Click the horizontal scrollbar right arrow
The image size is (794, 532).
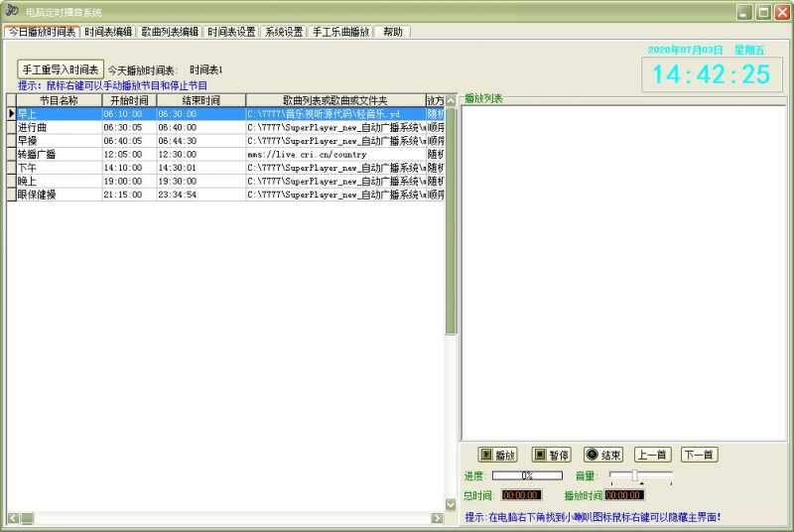pyautogui.click(x=438, y=518)
